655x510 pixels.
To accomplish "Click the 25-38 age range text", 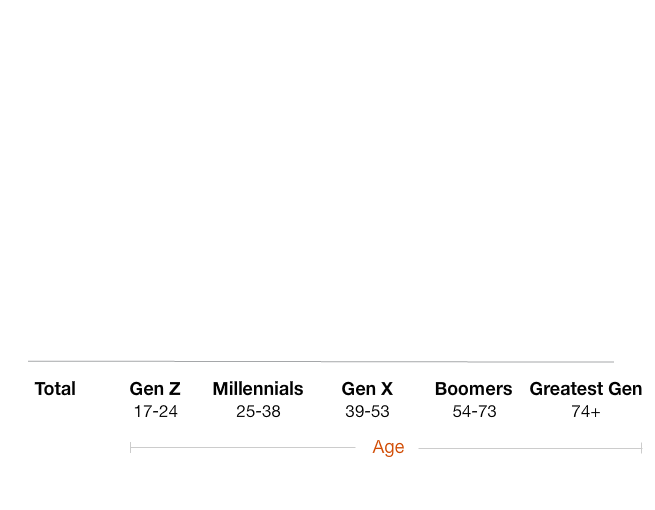I will (258, 411).
